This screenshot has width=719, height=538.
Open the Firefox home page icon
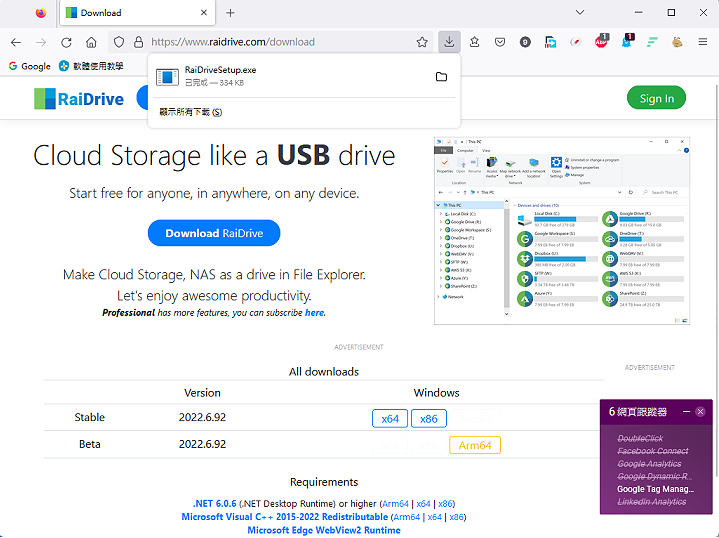tap(91, 42)
